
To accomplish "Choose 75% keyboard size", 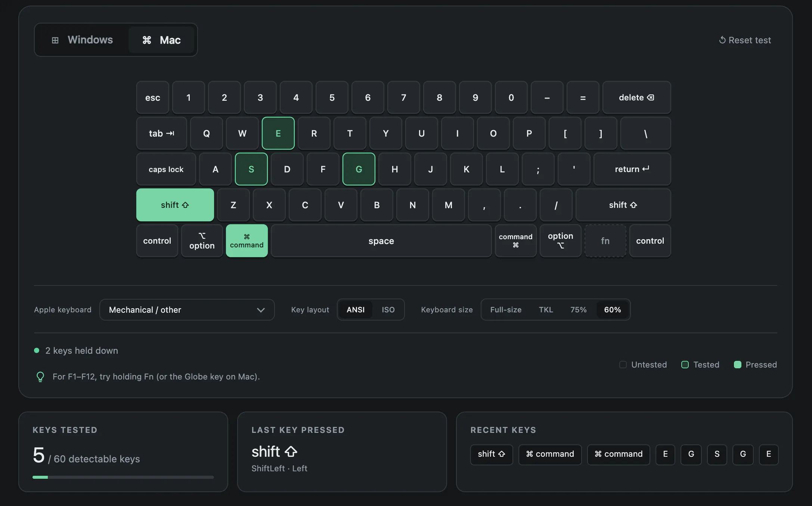I will [578, 310].
